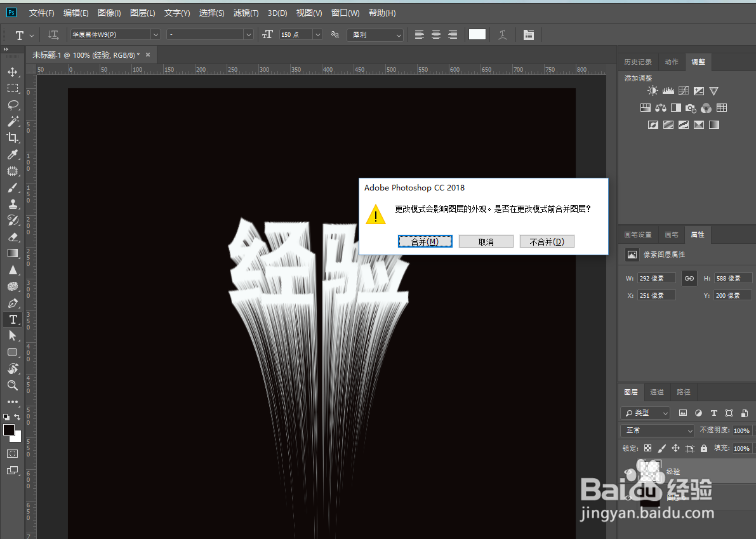Close the 未标题-1 document tab
The width and height of the screenshot is (756, 539).
[148, 55]
